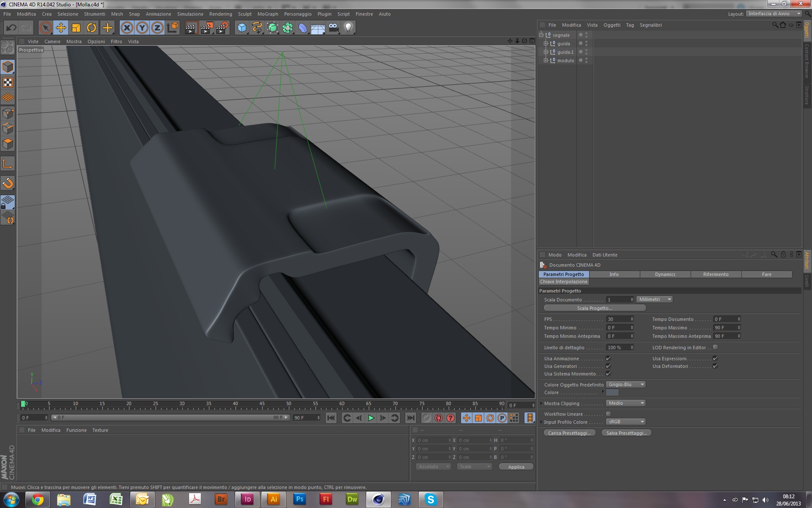Screen dimensions: 812x508
Task: Expand the guida object in tree
Action: [546, 44]
